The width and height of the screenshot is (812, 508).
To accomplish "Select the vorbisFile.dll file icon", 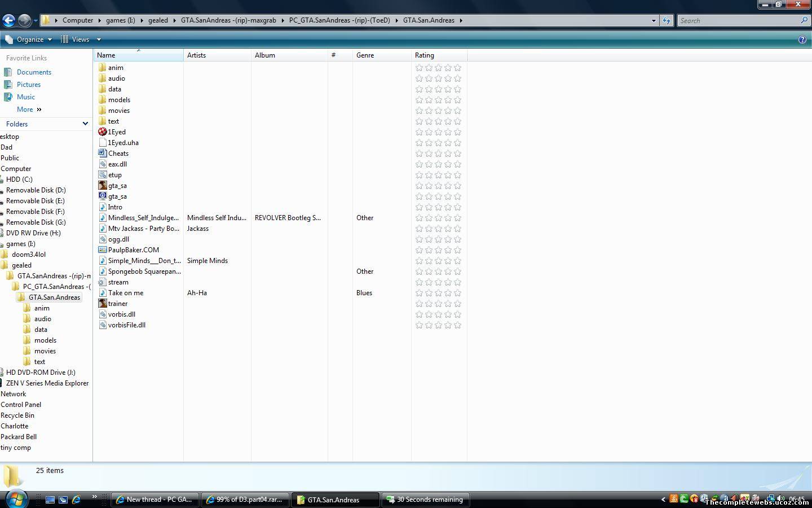I will [x=103, y=325].
